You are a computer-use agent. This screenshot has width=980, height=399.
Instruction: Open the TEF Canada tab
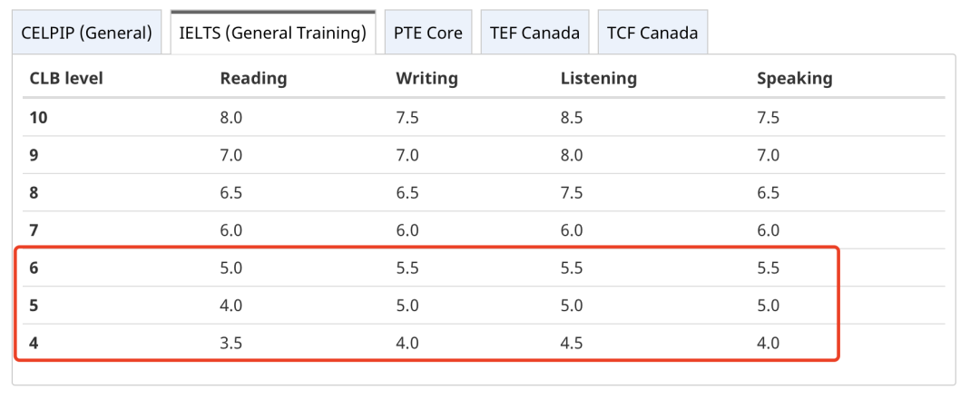[534, 33]
